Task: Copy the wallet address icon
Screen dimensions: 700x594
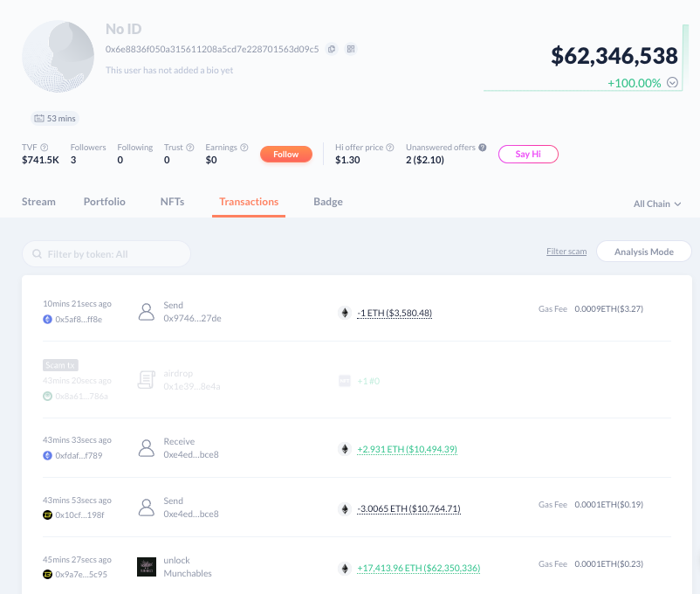Action: click(x=332, y=49)
